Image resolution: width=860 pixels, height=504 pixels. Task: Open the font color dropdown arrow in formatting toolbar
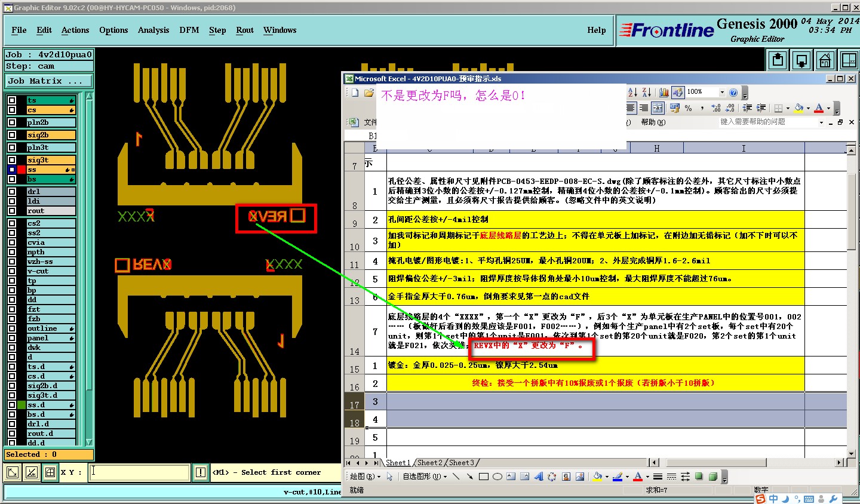(828, 108)
